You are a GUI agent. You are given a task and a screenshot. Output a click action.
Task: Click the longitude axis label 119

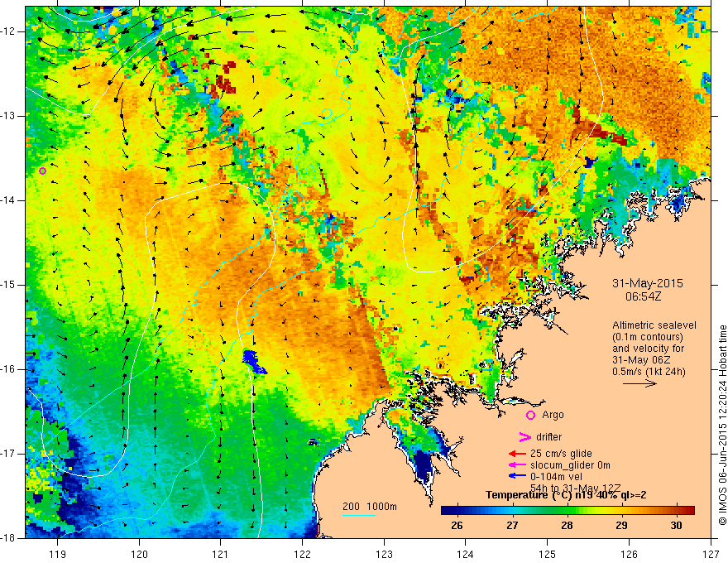coord(58,554)
